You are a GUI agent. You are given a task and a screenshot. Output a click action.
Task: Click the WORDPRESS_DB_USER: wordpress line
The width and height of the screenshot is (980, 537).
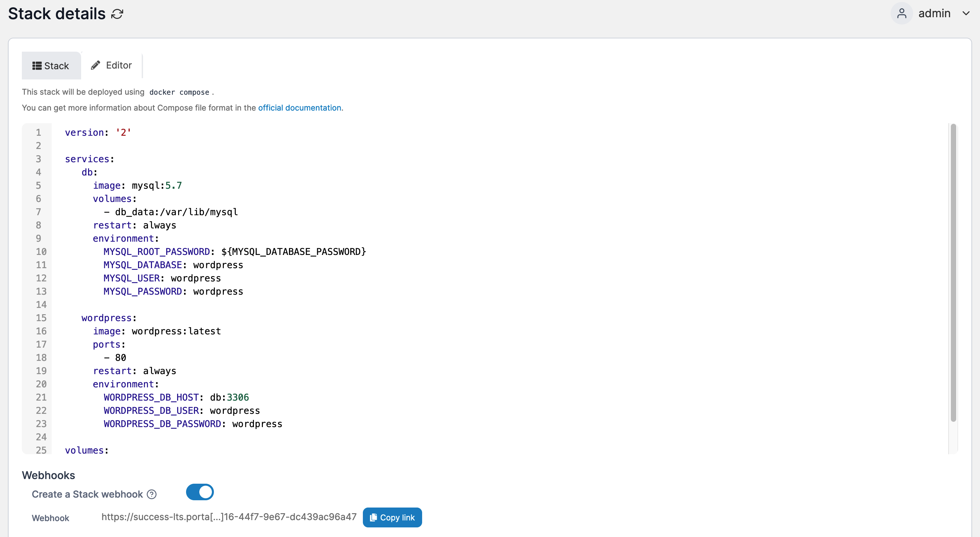pos(182,411)
